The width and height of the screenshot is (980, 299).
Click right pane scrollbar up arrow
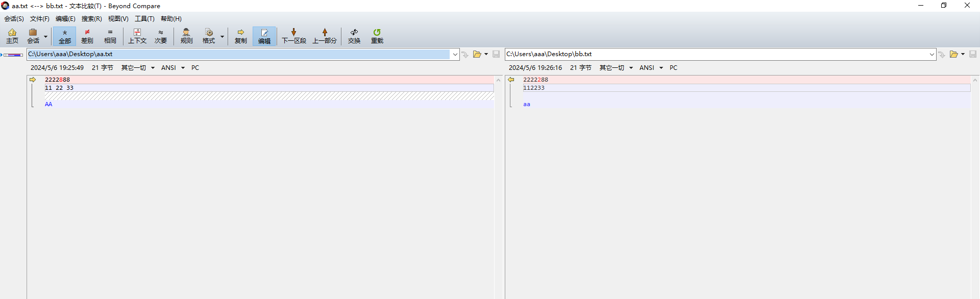point(975,80)
